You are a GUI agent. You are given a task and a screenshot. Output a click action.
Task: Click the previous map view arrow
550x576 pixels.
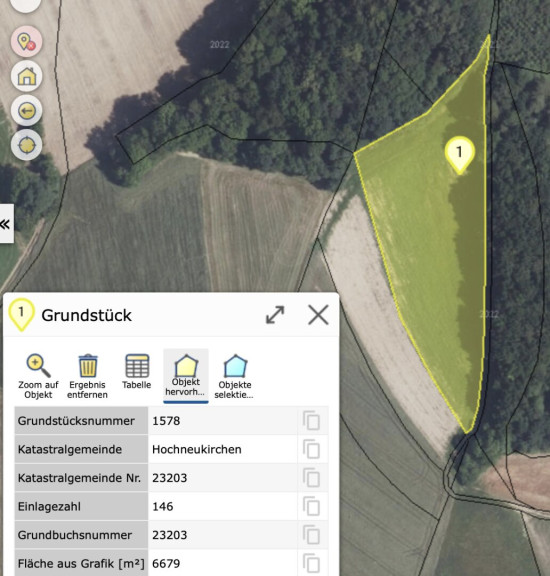(x=26, y=111)
